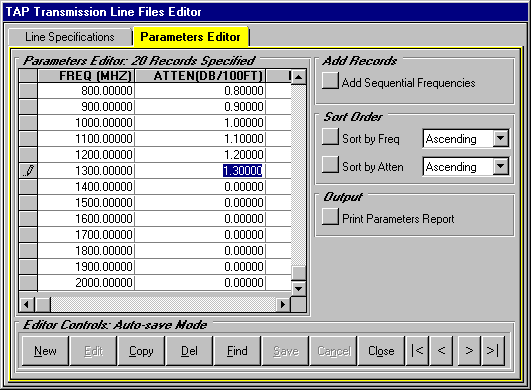The image size is (531, 390).
Task: Click the Del button
Action: coord(189,350)
